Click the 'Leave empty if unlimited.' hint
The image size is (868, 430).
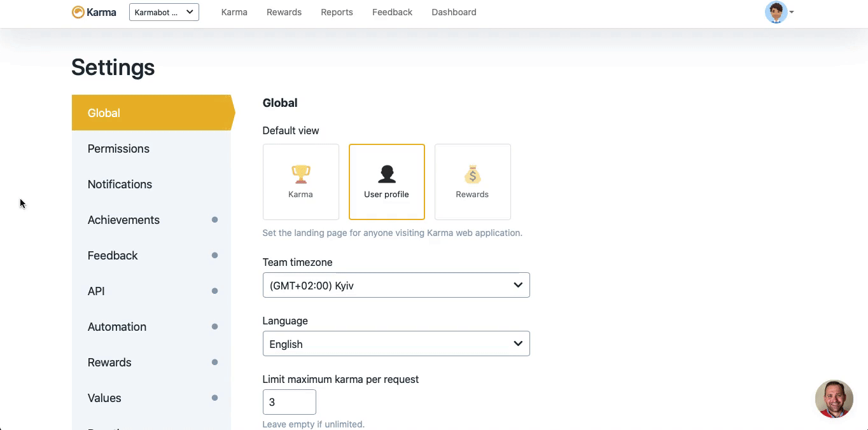coord(313,424)
